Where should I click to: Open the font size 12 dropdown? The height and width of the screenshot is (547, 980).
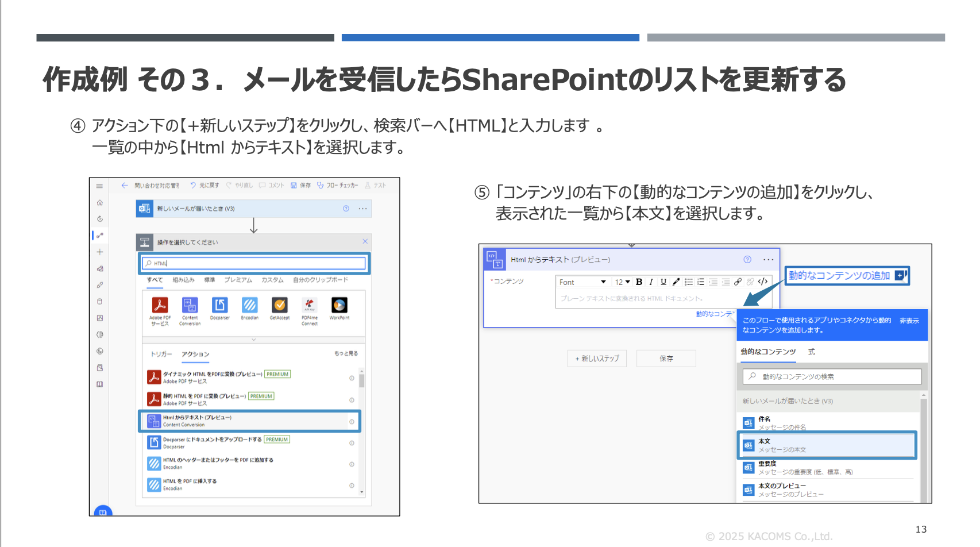click(x=622, y=282)
